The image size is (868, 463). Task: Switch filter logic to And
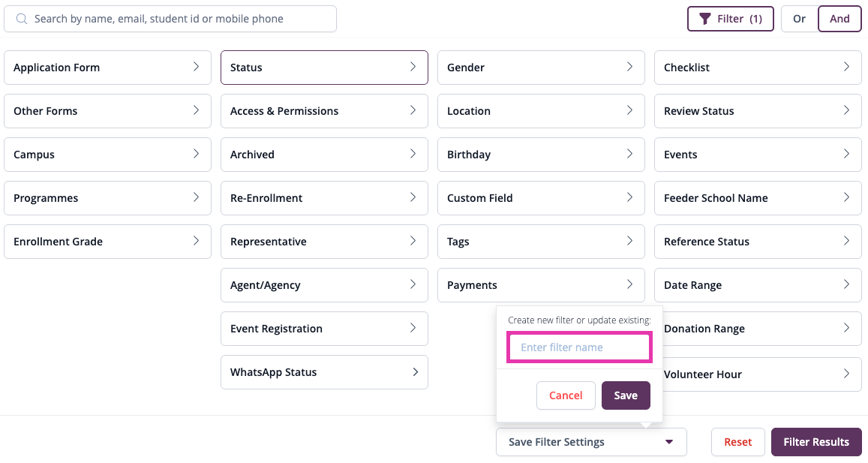click(x=839, y=19)
